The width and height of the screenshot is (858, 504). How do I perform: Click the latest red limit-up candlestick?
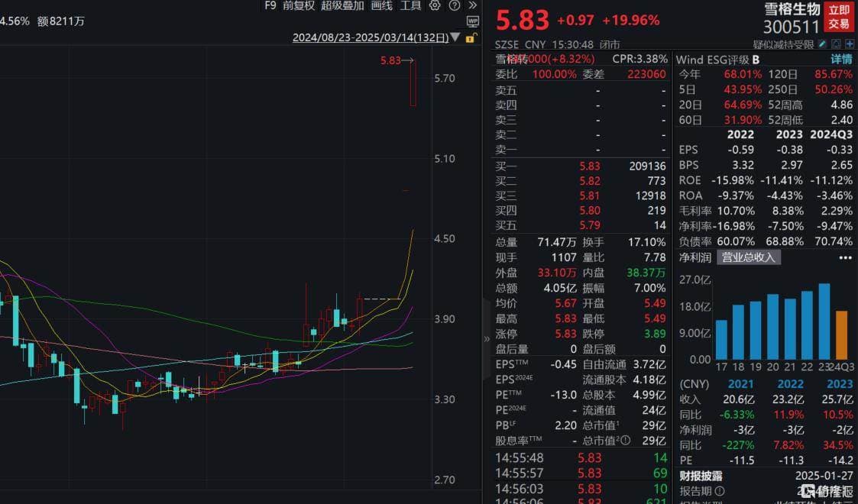[x=413, y=82]
